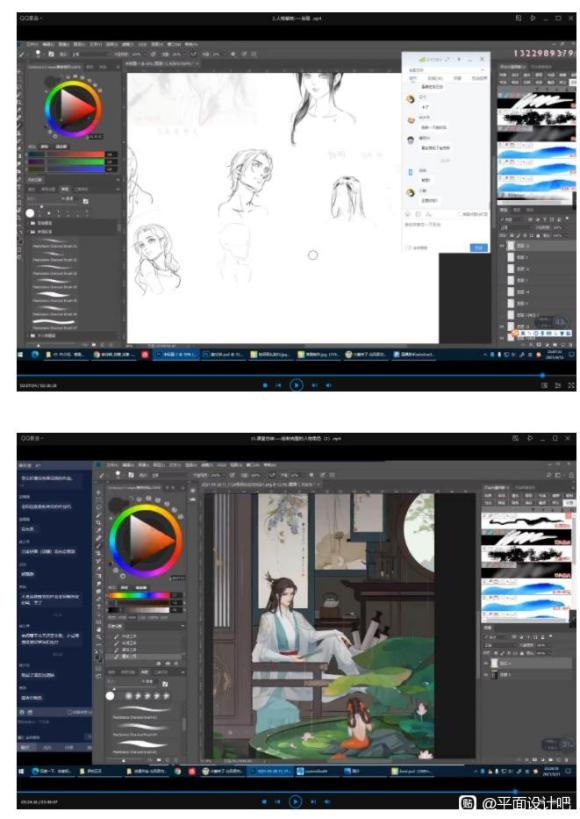The width and height of the screenshot is (580, 819).
Task: Click the fullscreen icon of the sketch video player
Action: [x=571, y=385]
